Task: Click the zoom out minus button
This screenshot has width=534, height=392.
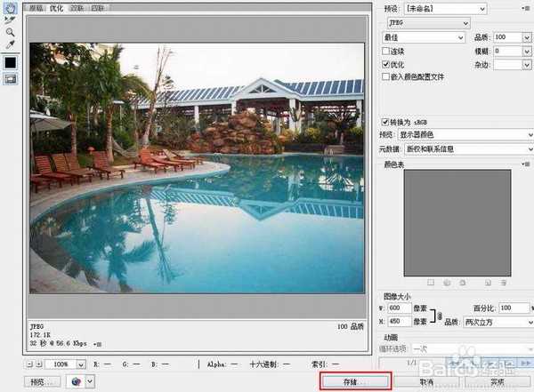Action: click(30, 364)
